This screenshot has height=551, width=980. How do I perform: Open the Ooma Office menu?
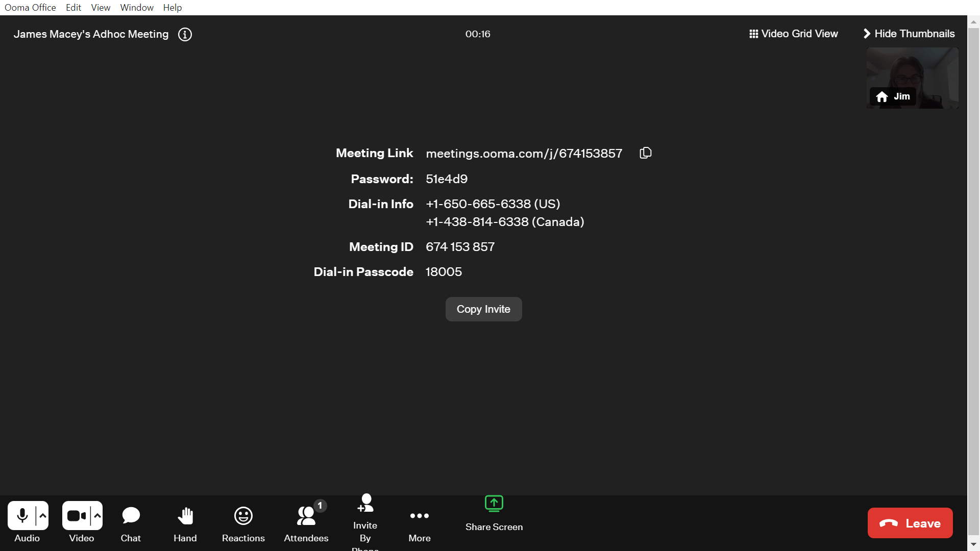coord(30,8)
